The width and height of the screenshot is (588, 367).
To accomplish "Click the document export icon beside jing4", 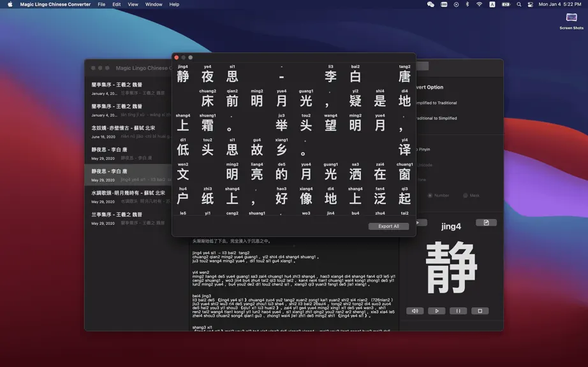I will (486, 222).
